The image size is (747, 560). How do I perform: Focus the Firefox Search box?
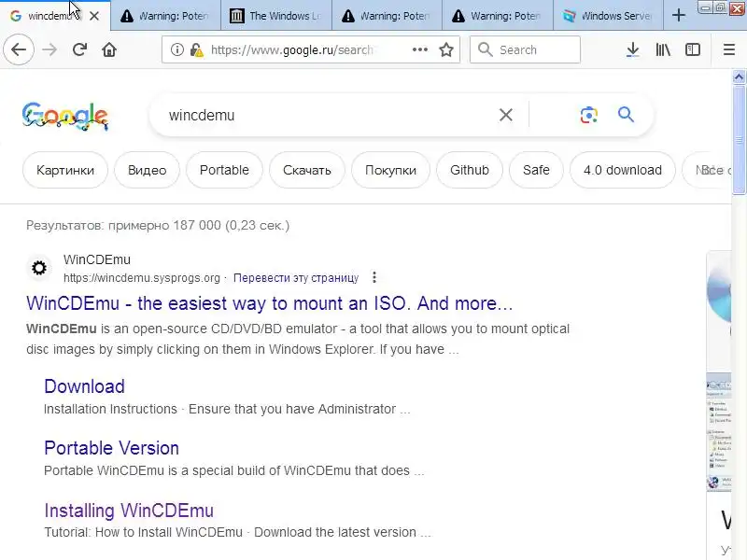click(525, 49)
